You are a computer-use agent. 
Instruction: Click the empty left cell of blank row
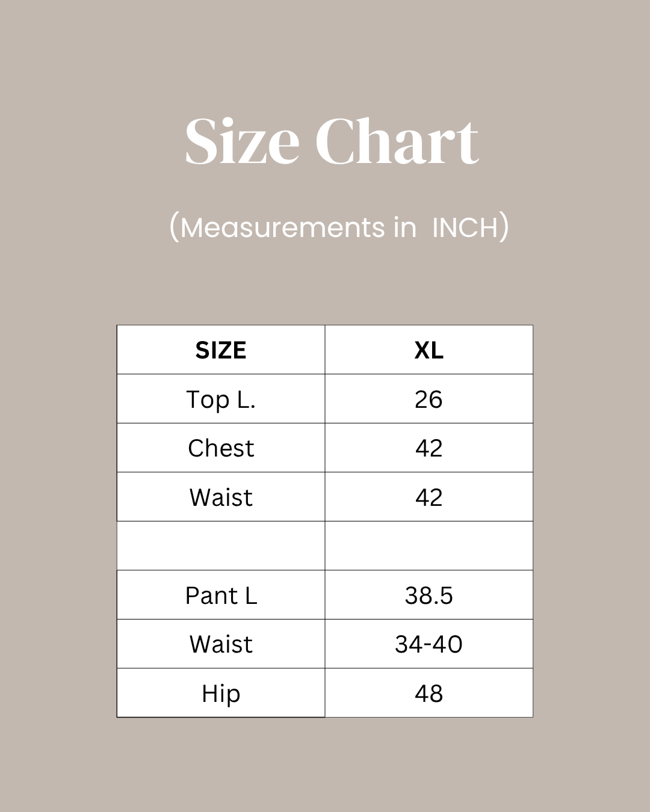point(221,546)
